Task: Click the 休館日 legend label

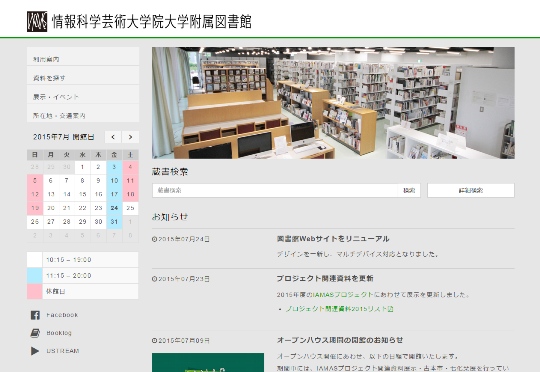Action: pyautogui.click(x=55, y=291)
